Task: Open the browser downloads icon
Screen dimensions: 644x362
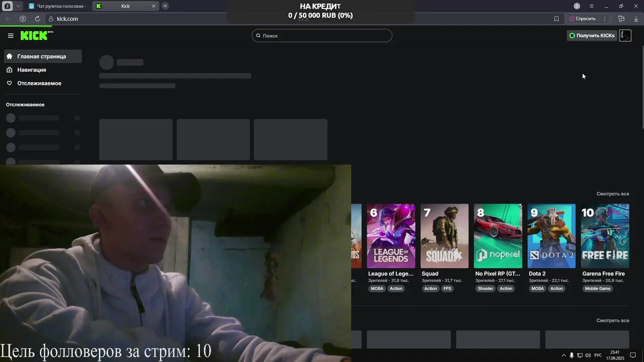Action: (x=636, y=19)
